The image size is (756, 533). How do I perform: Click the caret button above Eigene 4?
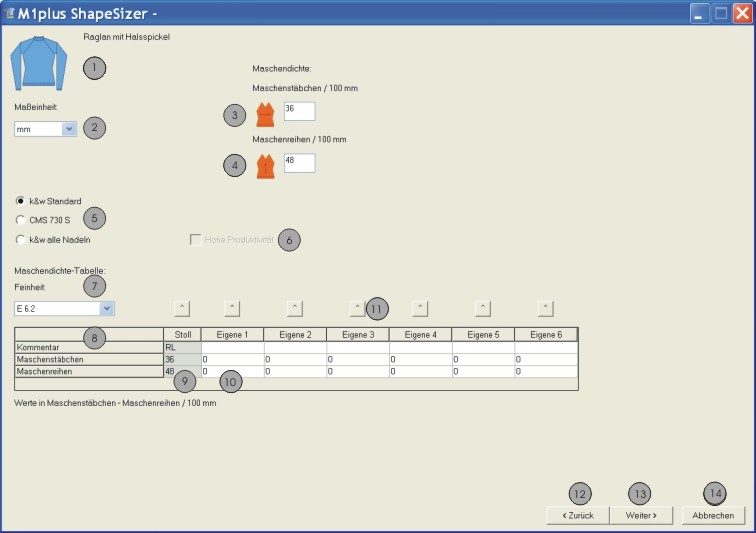click(x=420, y=307)
